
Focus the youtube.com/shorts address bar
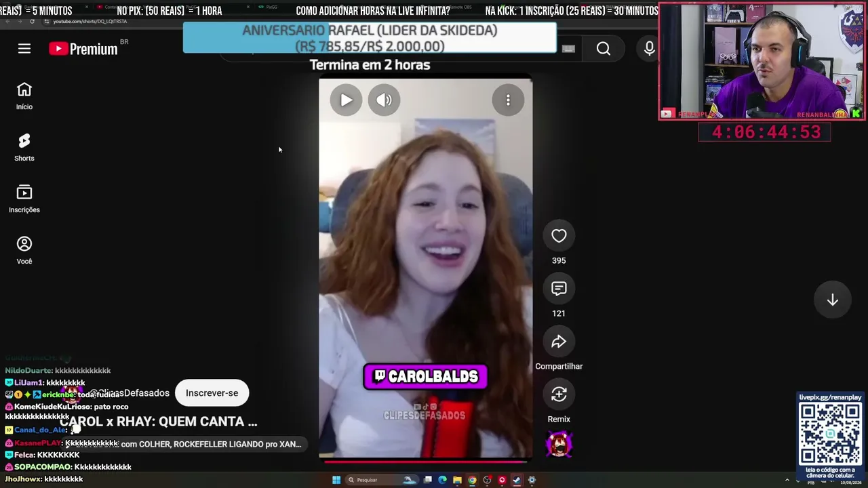coord(90,22)
